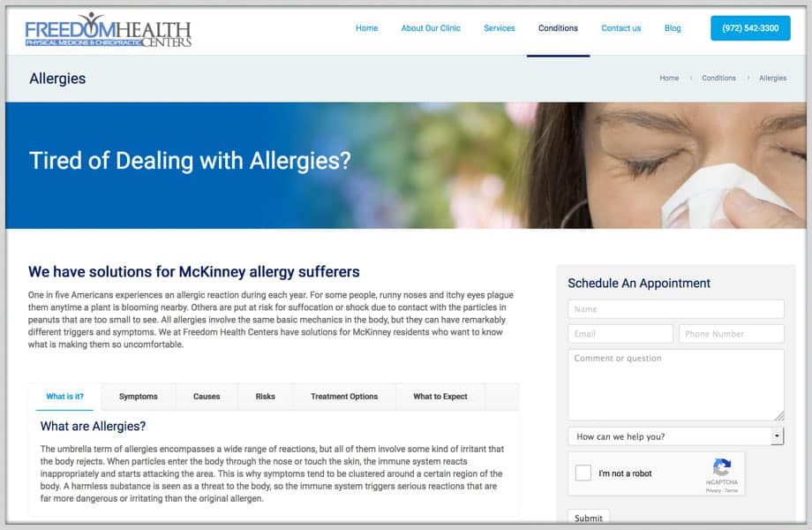Open the Blog navigation link
812x530 pixels.
(673, 28)
